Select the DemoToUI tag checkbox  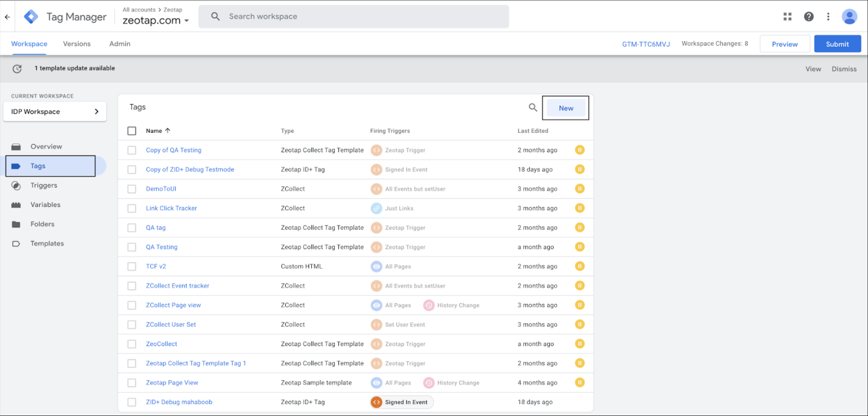[x=132, y=189]
